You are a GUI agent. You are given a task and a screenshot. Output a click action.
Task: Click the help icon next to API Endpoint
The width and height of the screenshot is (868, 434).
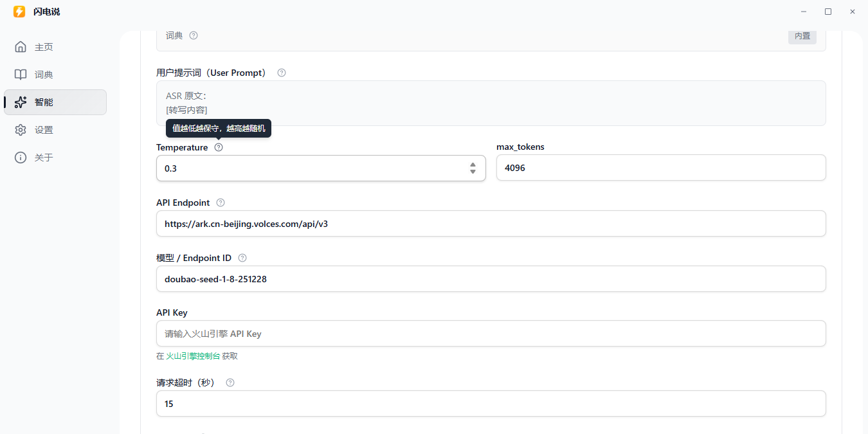[221, 203]
